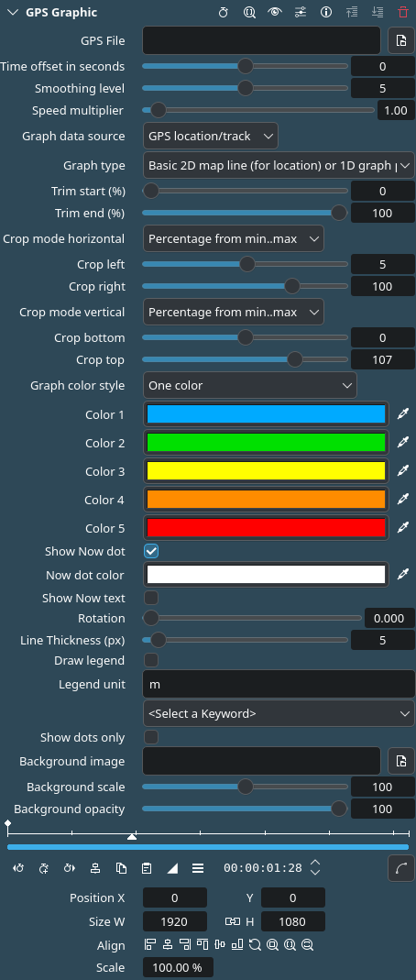Image resolution: width=416 pixels, height=980 pixels.
Task: Enable the Show Now text checkbox
Action: pyautogui.click(x=151, y=598)
